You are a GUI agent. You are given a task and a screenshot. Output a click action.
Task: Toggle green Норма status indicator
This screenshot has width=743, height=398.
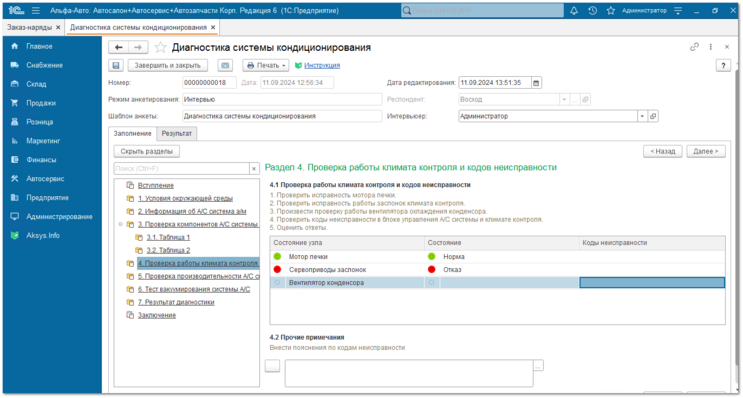click(x=431, y=256)
